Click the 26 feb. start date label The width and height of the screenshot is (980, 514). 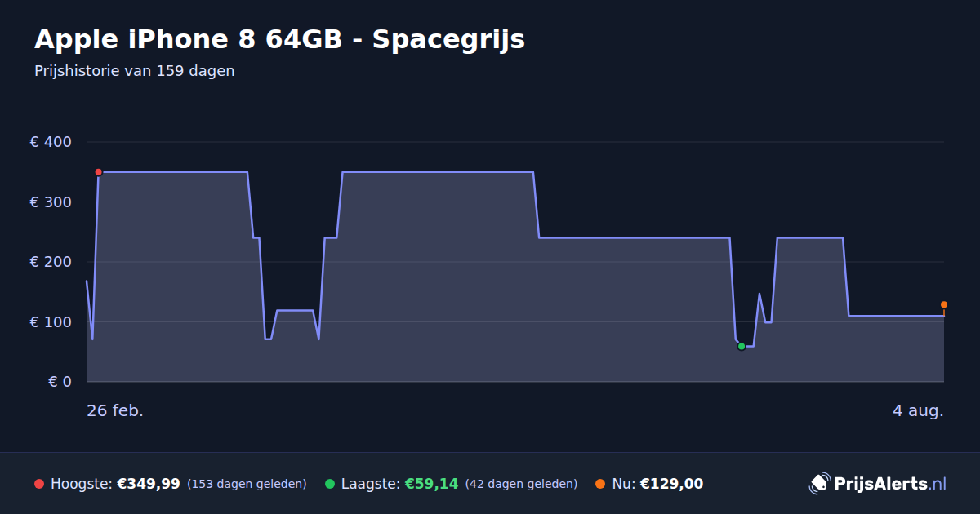115,411
